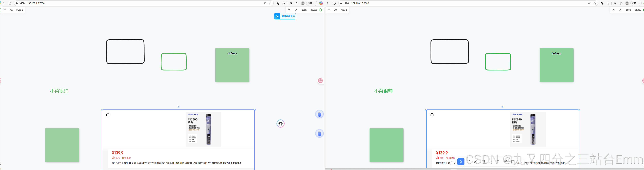The image size is (644, 170).
Task: Click the collaborators people icon in top bar
Action: tap(11, 10)
